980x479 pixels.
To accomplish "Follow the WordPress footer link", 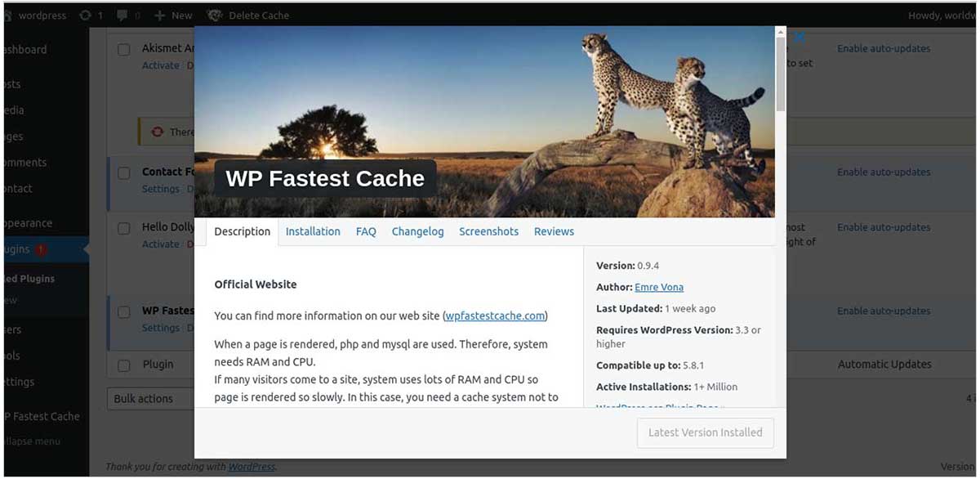I will (x=252, y=467).
